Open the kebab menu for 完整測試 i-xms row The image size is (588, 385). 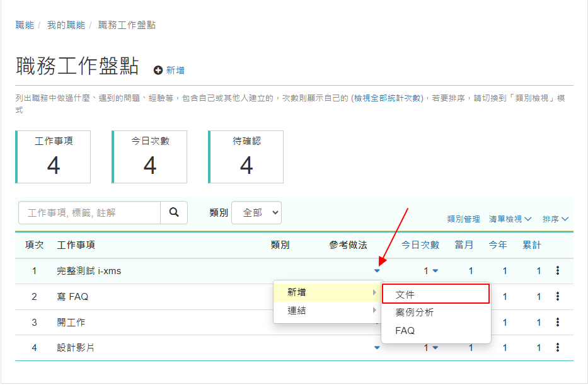point(558,271)
